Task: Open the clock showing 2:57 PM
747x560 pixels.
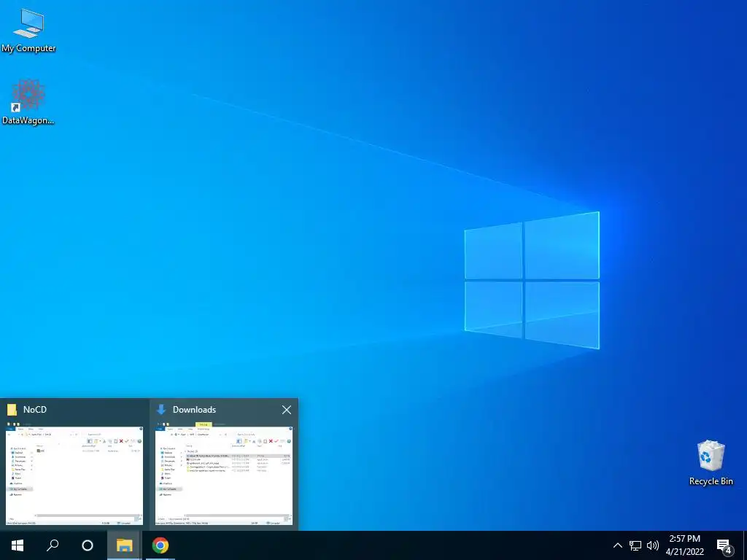Action: click(x=684, y=545)
